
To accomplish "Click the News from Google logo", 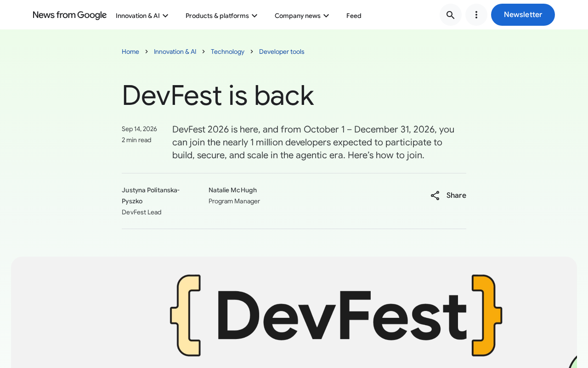I will [x=70, y=15].
